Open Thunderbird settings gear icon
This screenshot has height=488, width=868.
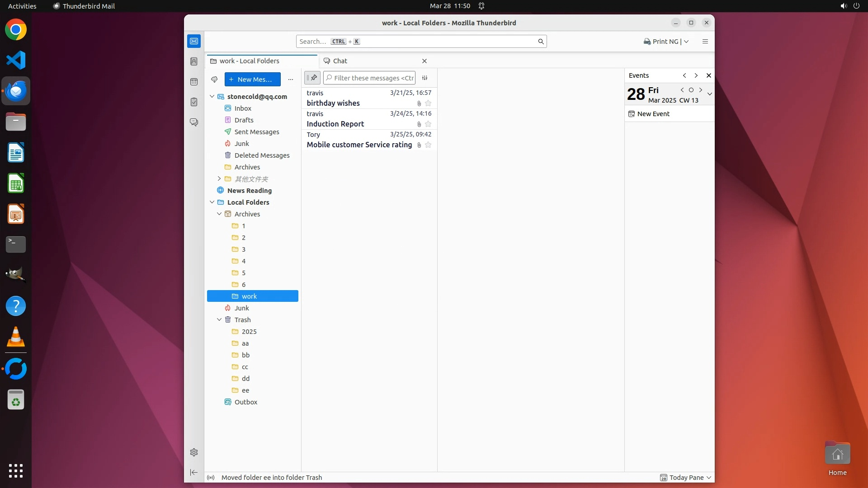[x=194, y=452]
